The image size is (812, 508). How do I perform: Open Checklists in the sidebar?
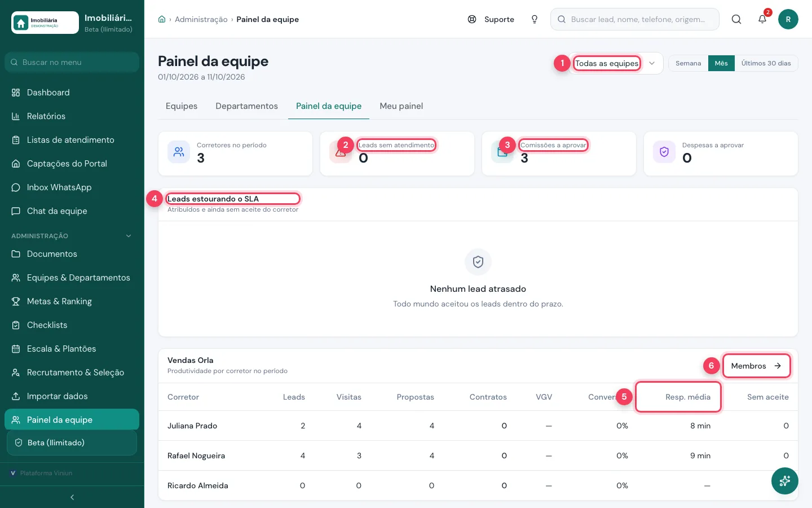72,325
